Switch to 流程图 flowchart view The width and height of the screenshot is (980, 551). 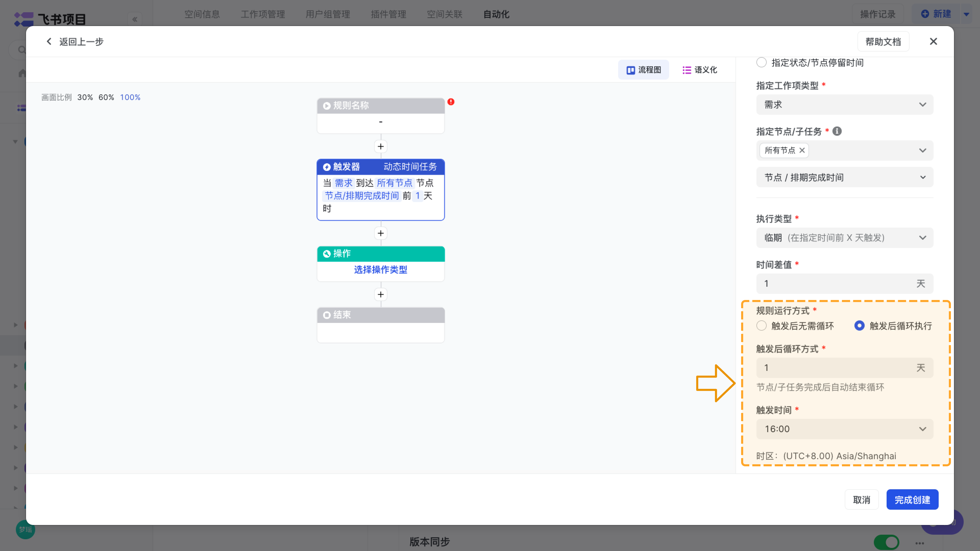tap(643, 70)
